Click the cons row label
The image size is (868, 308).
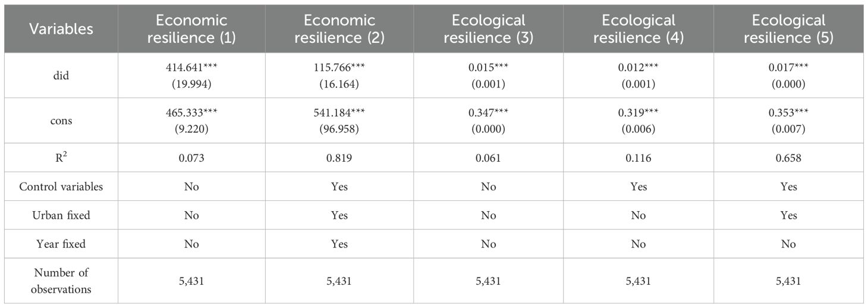point(61,121)
